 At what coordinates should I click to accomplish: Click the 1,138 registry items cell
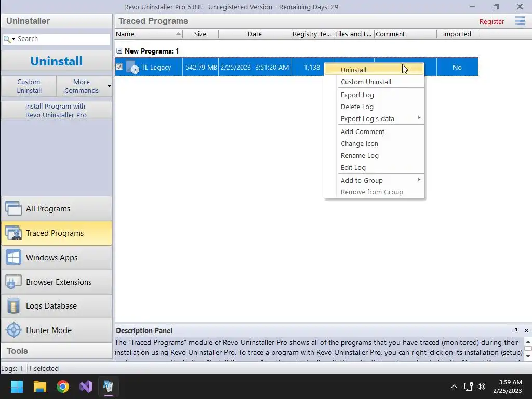click(312, 67)
